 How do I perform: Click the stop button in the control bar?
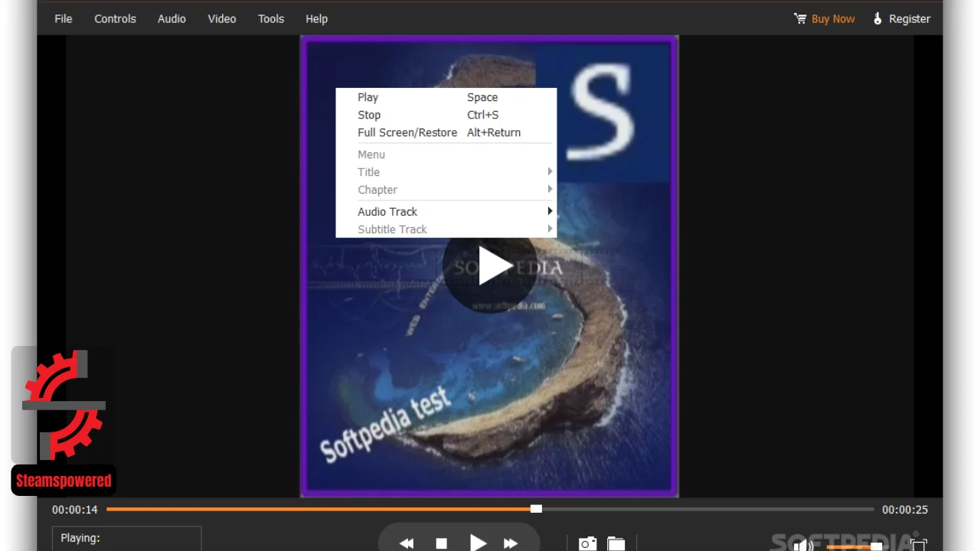click(441, 543)
